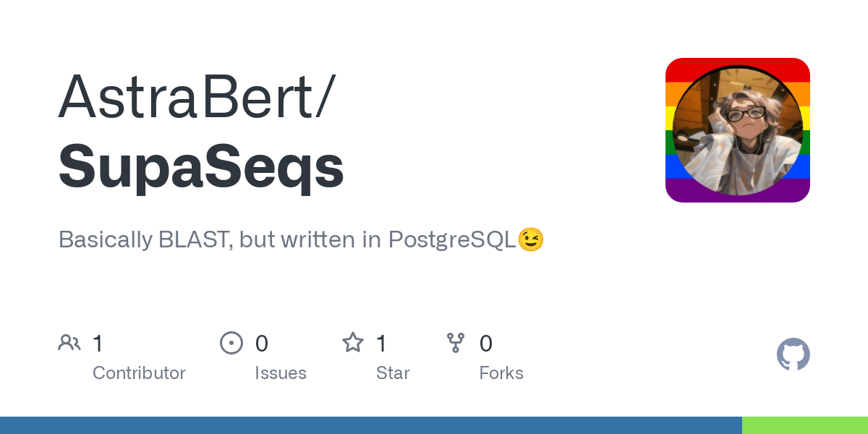Click the Contributor people icon
The height and width of the screenshot is (434, 868).
69,343
